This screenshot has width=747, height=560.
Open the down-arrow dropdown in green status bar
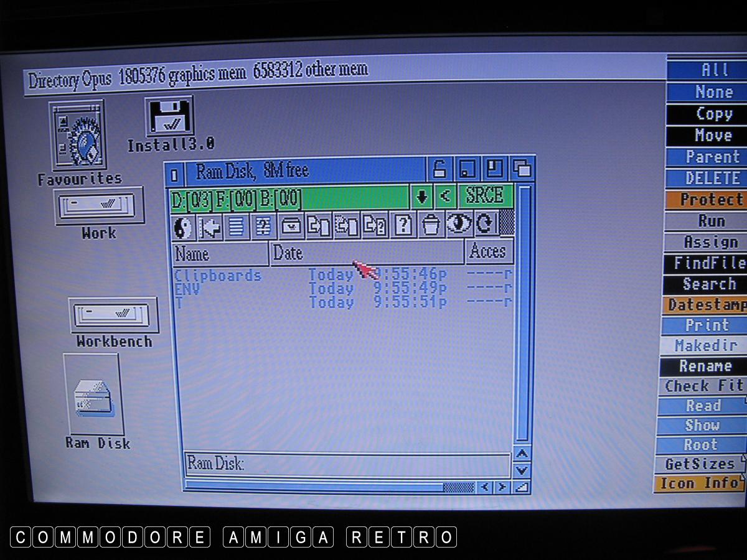click(x=421, y=197)
